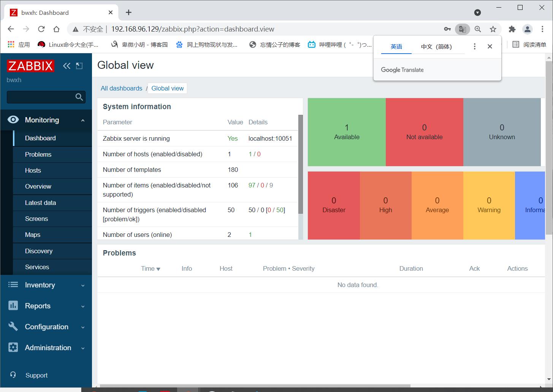The height and width of the screenshot is (392, 553).
Task: Open the Support link
Action: pyautogui.click(x=36, y=375)
